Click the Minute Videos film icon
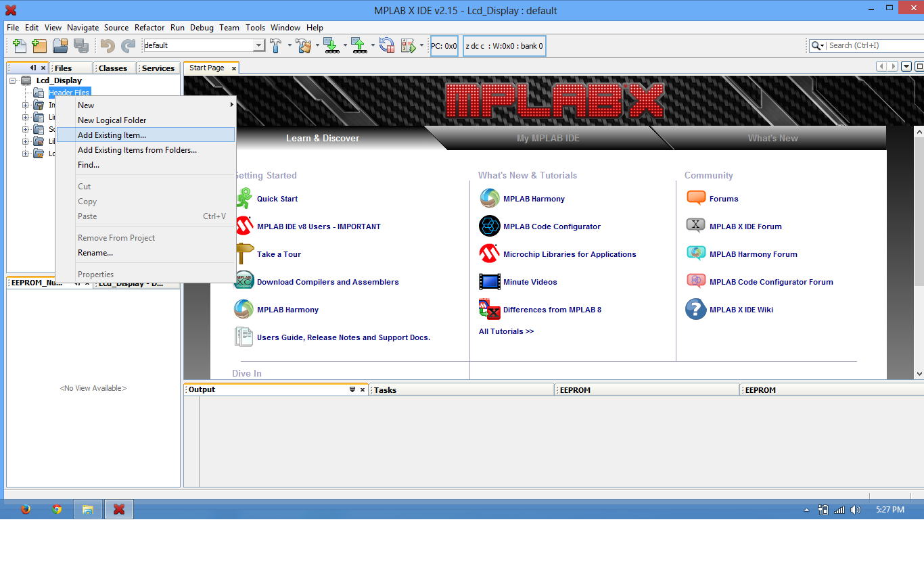Image resolution: width=924 pixels, height=572 pixels. point(489,281)
